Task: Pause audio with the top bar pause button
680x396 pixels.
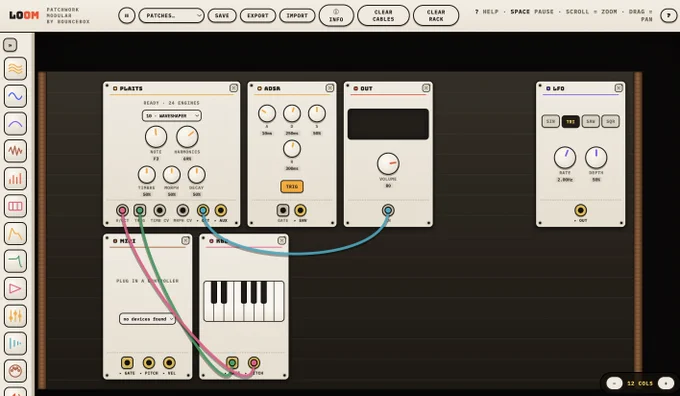Action: point(127,16)
